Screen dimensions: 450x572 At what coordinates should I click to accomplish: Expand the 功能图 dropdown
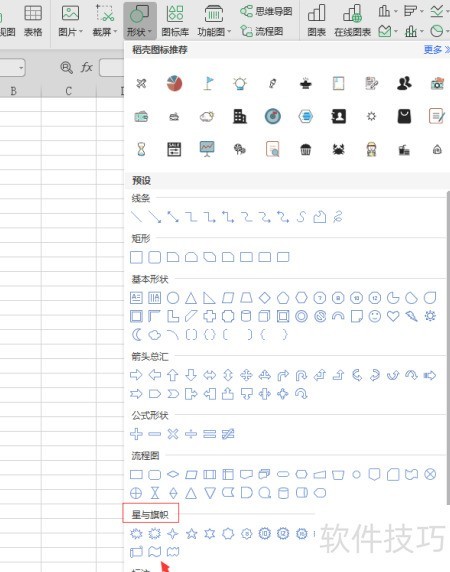[x=214, y=21]
